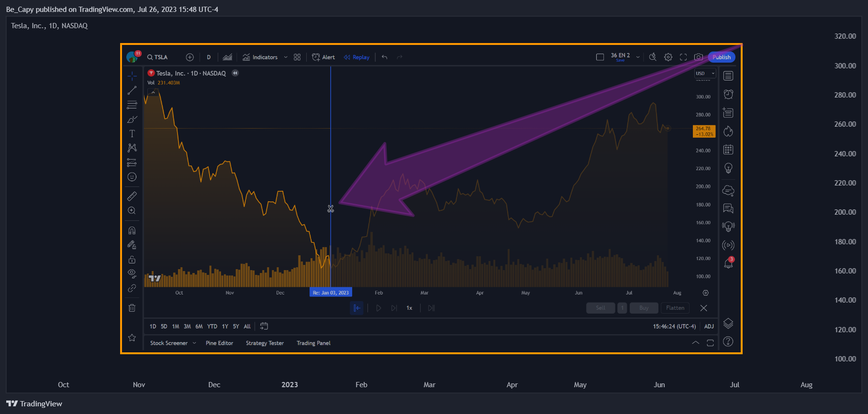Open the calendar panel
Viewport: 868px width, 414px height.
click(728, 150)
